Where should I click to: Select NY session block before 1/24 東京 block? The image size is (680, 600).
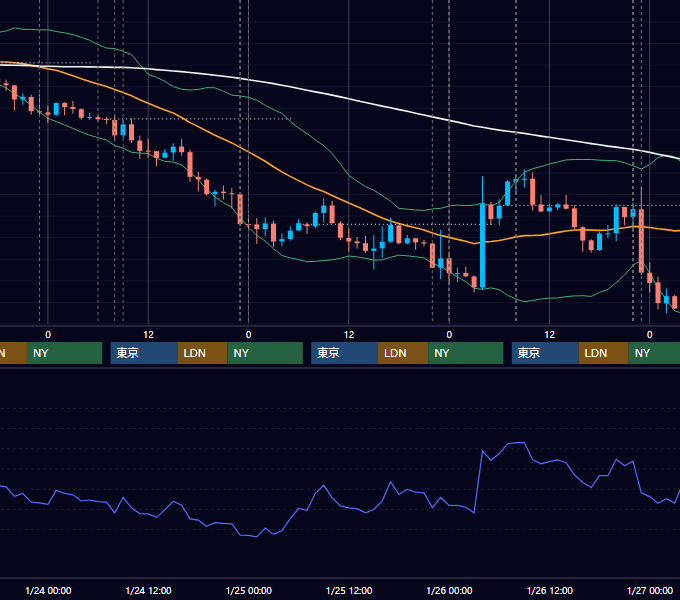(x=64, y=353)
